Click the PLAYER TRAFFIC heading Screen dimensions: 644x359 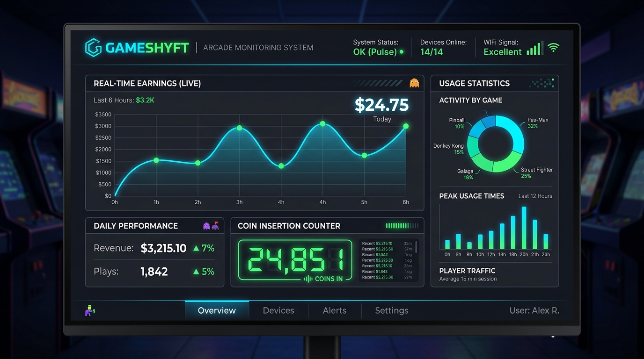point(467,271)
